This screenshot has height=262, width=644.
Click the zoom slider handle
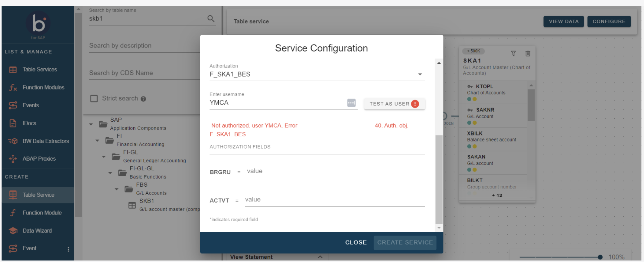(600, 257)
